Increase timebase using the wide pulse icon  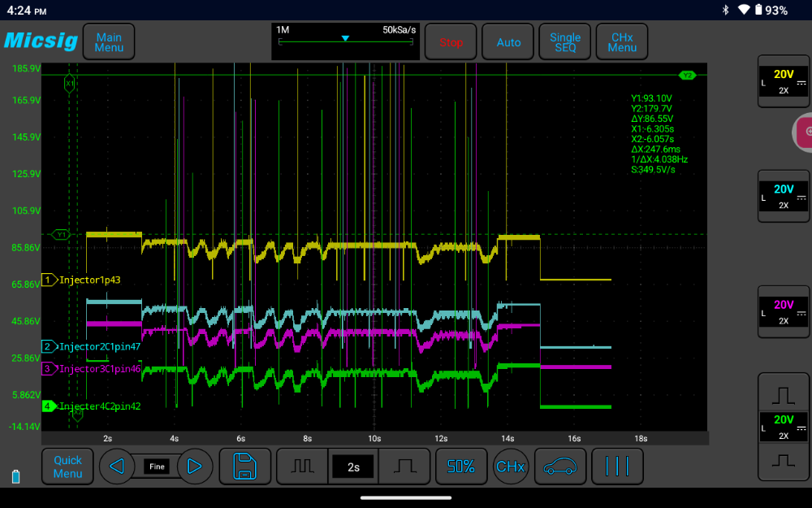coord(404,467)
